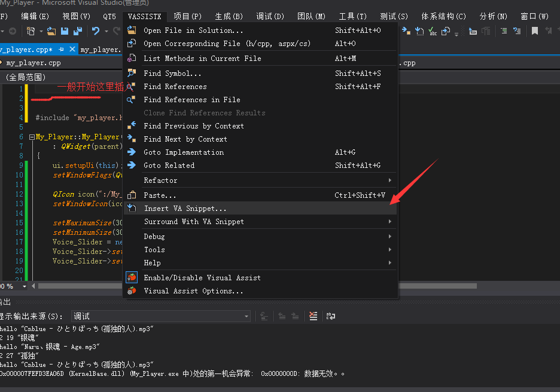
Task: Choose Find Symbol... from the menu
Action: click(x=260, y=73)
